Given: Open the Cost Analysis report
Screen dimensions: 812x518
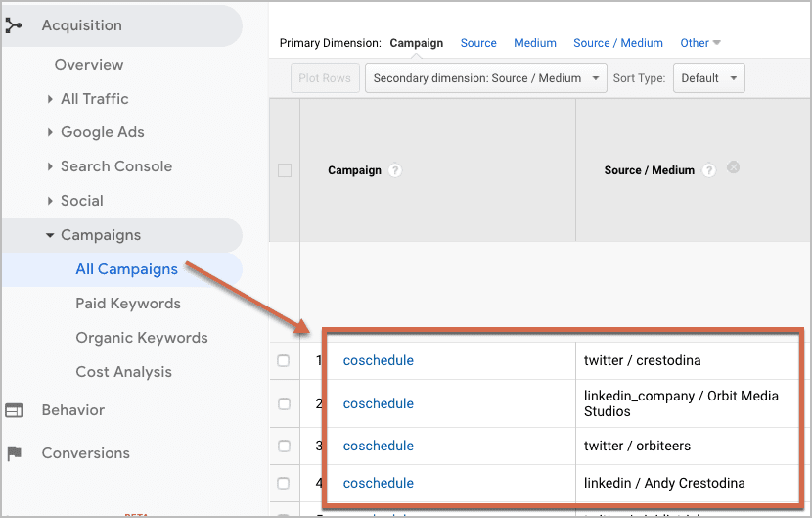Looking at the screenshot, I should pyautogui.click(x=123, y=372).
